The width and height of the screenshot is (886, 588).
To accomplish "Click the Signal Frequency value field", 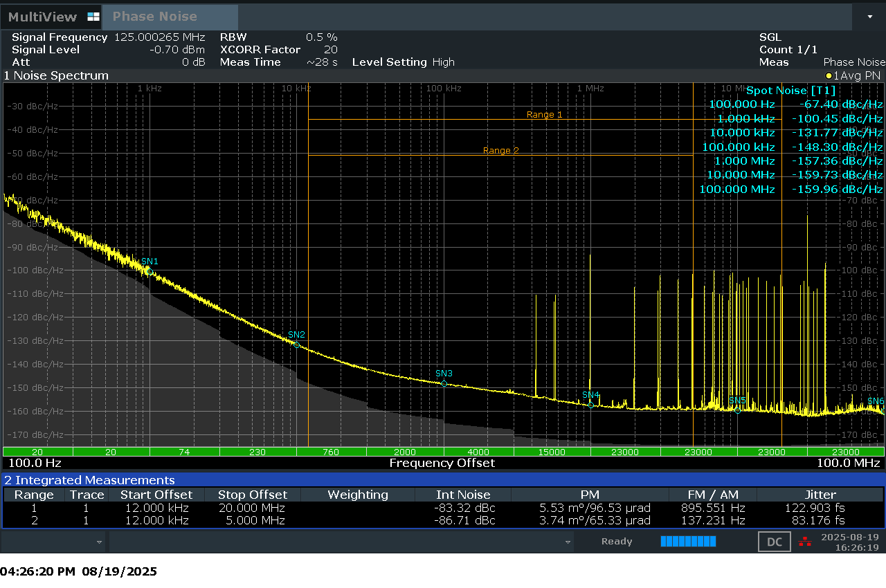I will (x=158, y=37).
